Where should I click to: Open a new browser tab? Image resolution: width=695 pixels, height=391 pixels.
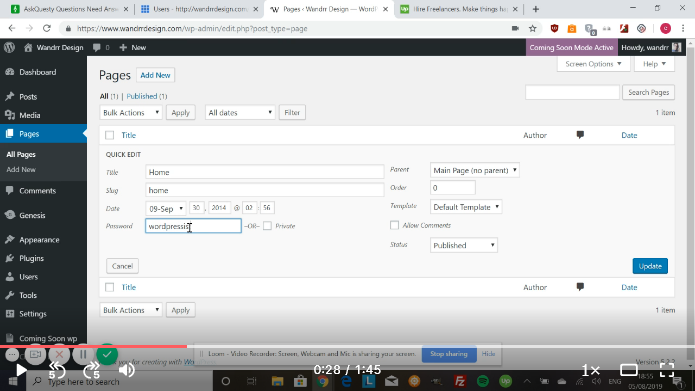[x=535, y=9]
